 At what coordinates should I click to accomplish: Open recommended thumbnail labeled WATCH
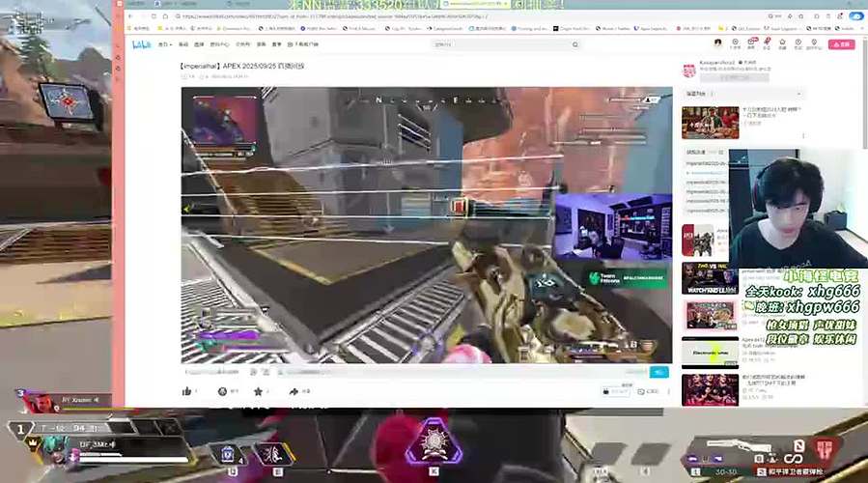tap(711, 278)
